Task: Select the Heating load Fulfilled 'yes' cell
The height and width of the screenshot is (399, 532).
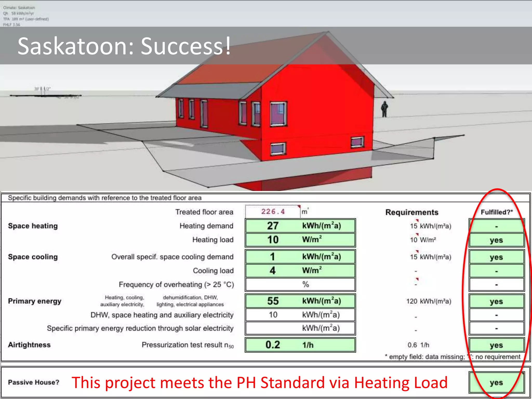Action: tap(496, 240)
